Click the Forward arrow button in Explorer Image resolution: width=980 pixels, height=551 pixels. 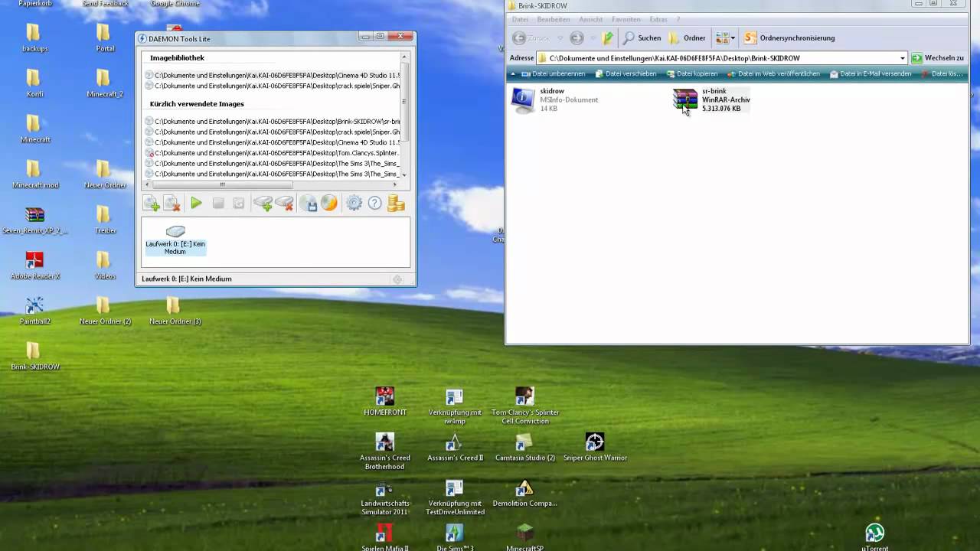pos(577,37)
